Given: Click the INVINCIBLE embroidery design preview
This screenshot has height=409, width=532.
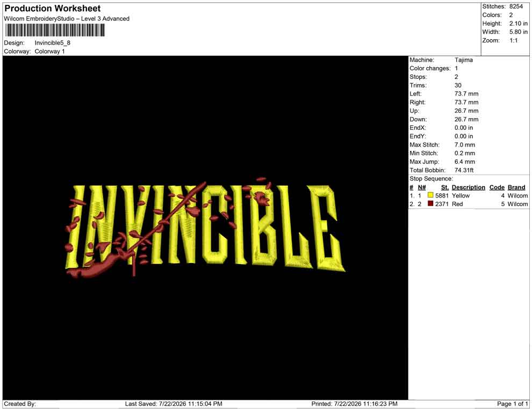Looking at the screenshot, I should (x=205, y=227).
